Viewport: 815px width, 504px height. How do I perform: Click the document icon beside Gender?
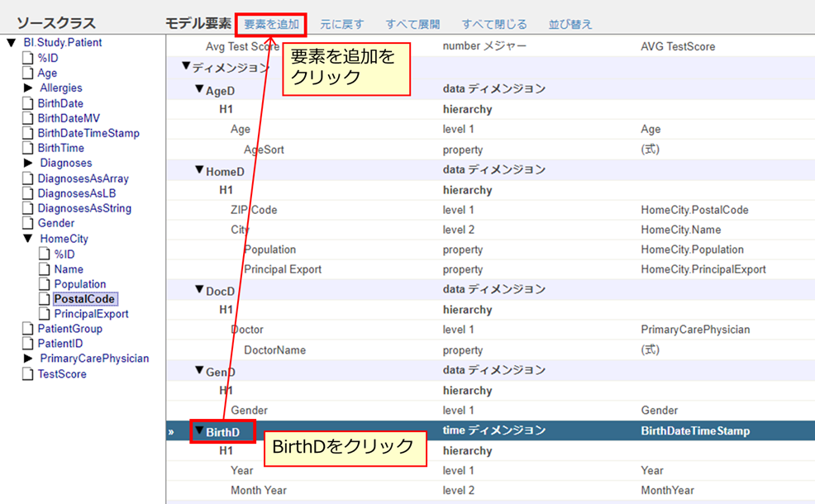point(27,223)
